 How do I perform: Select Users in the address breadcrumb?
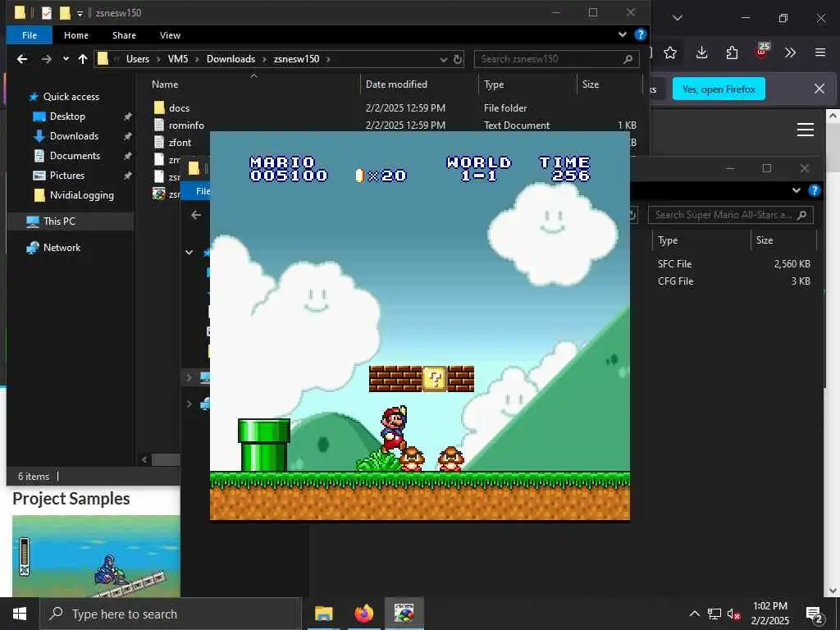tap(138, 59)
